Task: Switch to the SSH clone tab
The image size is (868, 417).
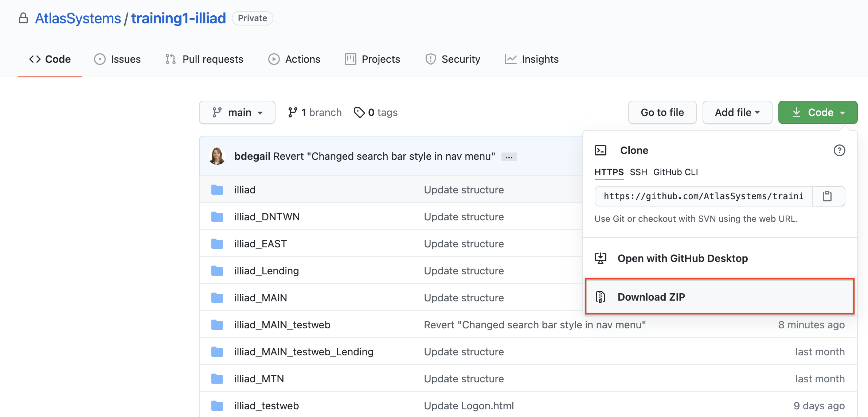Action: click(638, 172)
